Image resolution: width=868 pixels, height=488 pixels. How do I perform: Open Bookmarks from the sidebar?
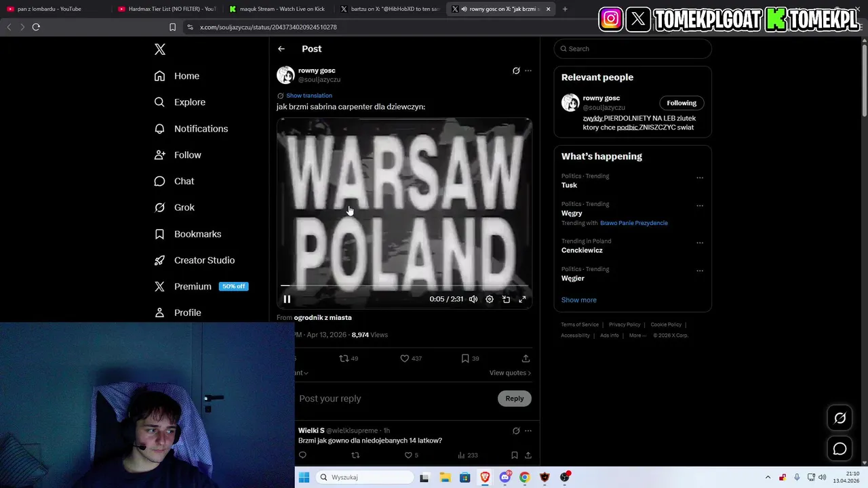(188, 234)
